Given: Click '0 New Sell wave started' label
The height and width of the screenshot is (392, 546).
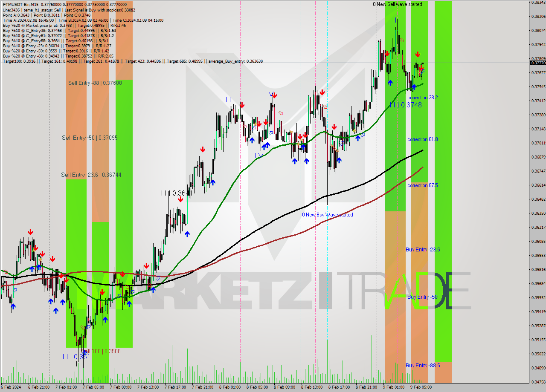Looking at the screenshot, I should [x=397, y=4].
